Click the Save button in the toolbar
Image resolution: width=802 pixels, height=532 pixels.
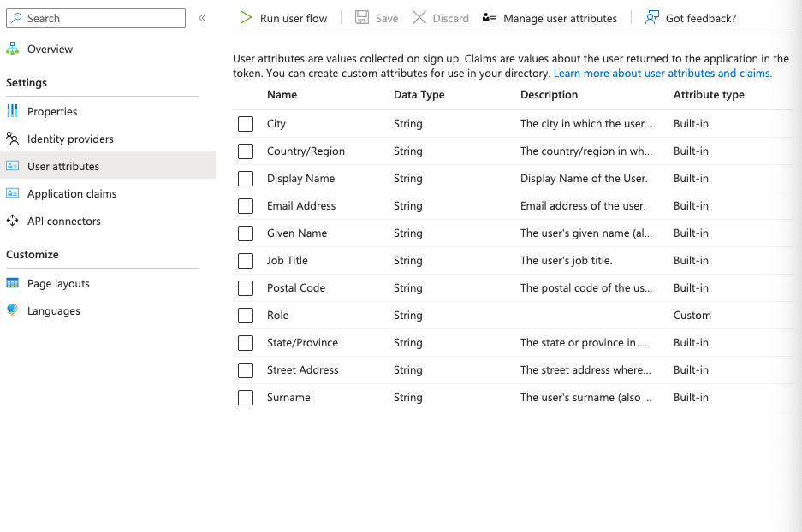377,18
